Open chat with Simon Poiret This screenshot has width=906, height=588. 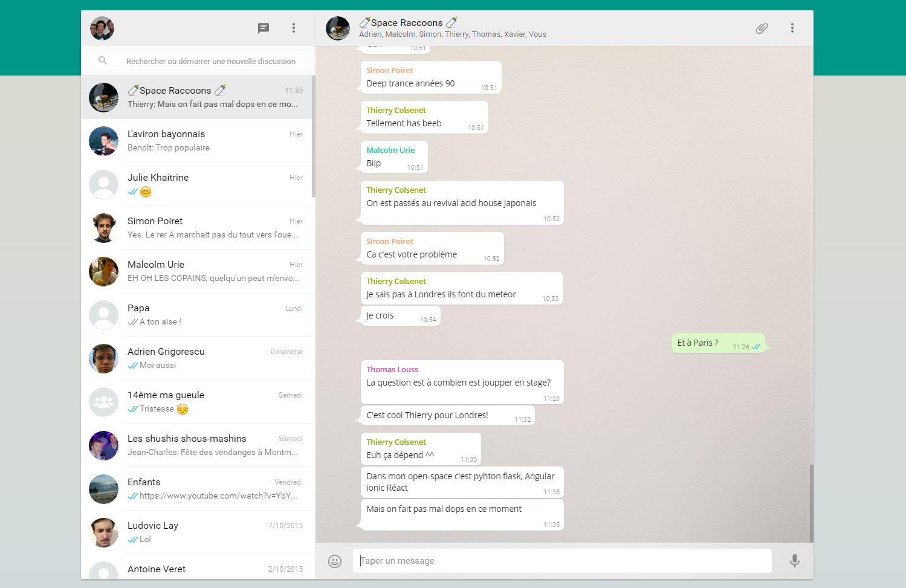pos(197,228)
